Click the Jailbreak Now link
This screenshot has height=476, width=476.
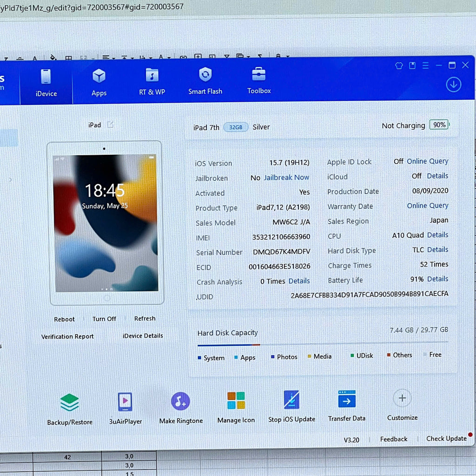coord(286,178)
